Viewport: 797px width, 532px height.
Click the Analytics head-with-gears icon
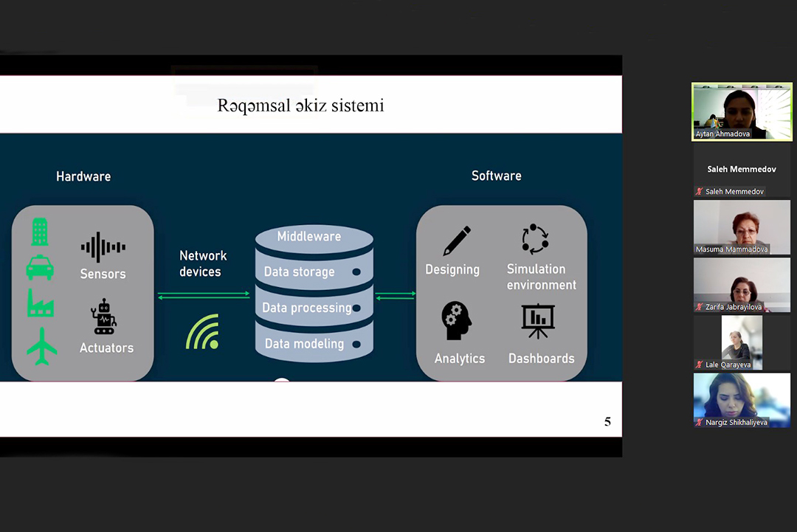456,320
